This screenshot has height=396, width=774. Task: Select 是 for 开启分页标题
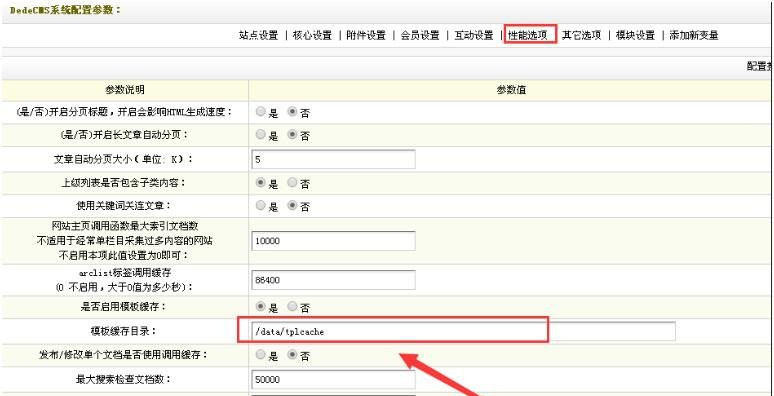[260, 112]
